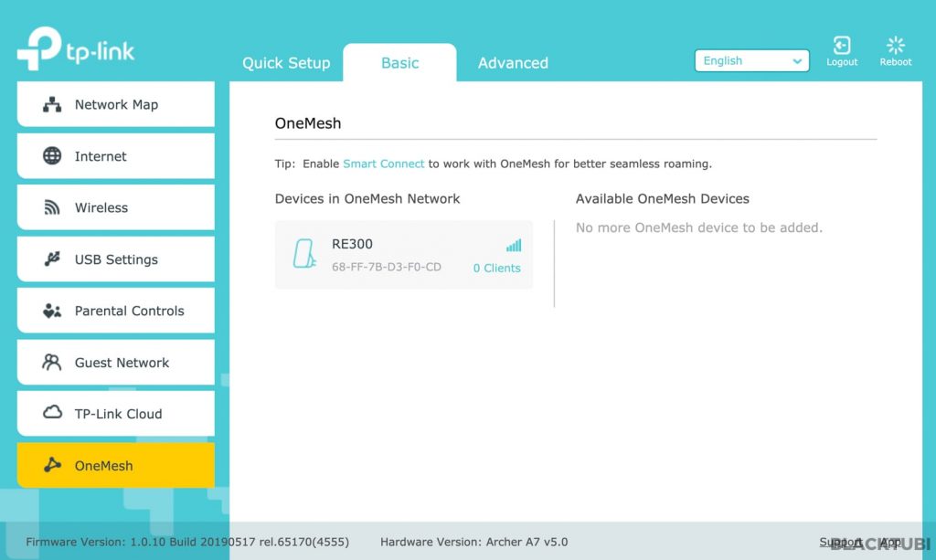
Task: Open TP-Link Cloud menu item
Action: (x=116, y=414)
